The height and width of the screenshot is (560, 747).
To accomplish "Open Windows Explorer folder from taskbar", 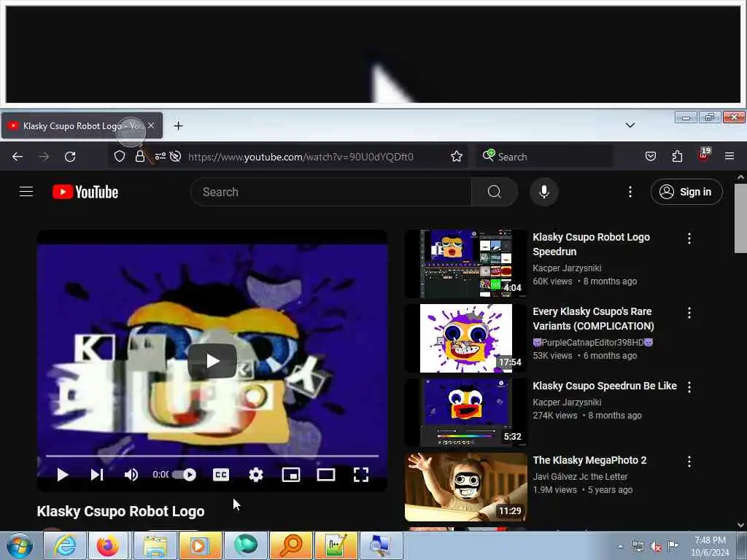I will 156,545.
